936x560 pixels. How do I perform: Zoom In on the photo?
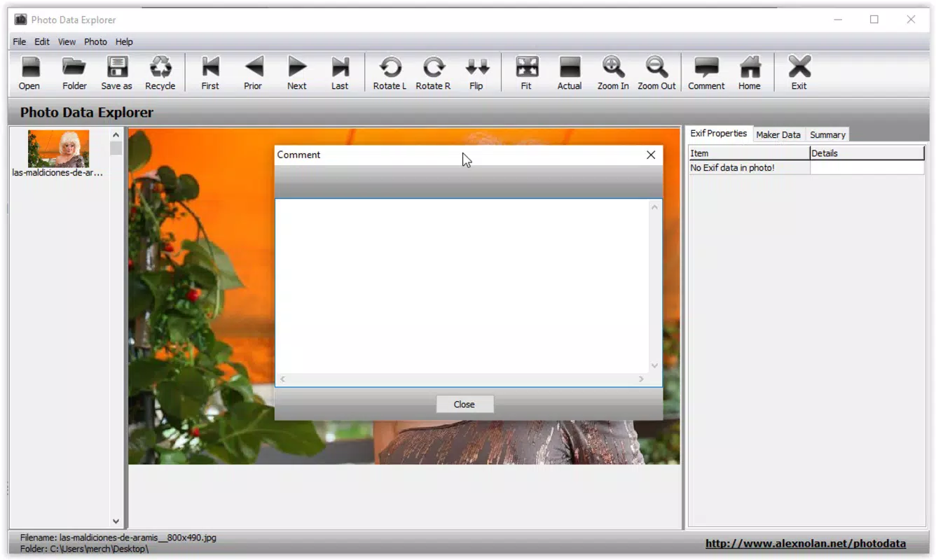click(x=613, y=73)
